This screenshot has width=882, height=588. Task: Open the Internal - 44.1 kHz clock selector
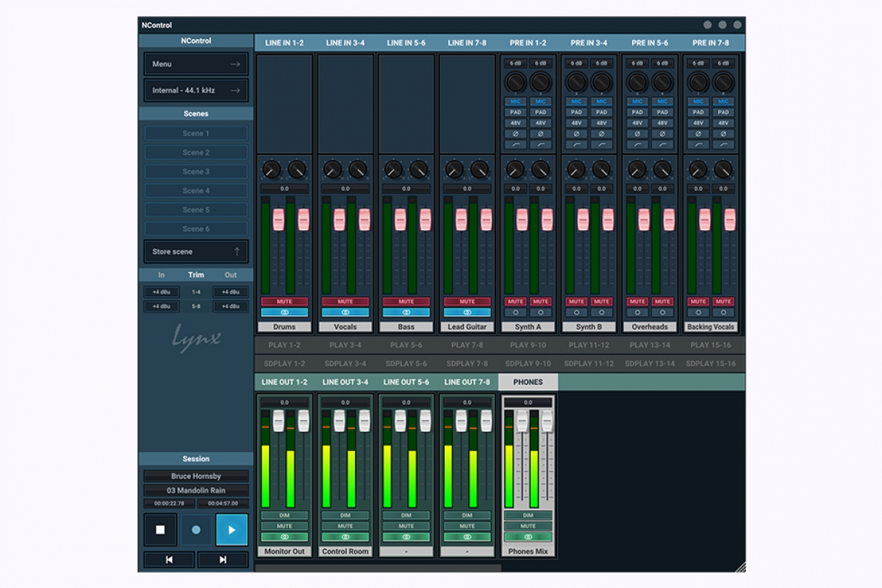pyautogui.click(x=196, y=90)
